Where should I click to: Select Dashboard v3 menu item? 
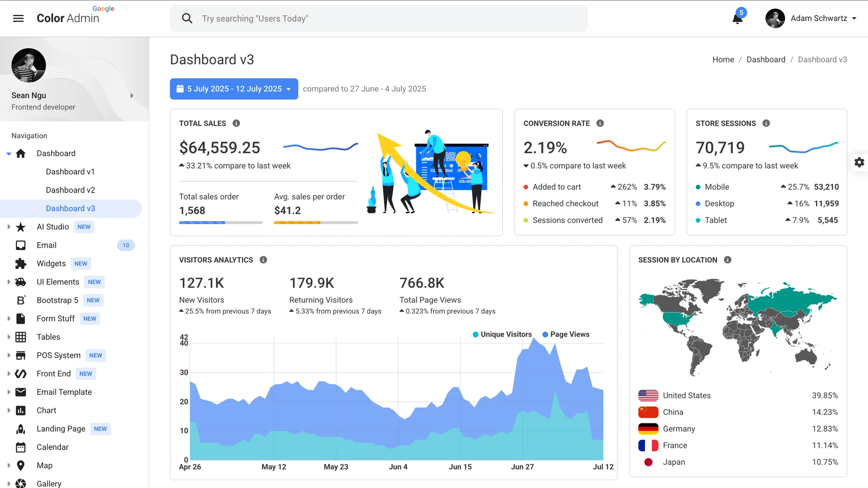pos(71,208)
